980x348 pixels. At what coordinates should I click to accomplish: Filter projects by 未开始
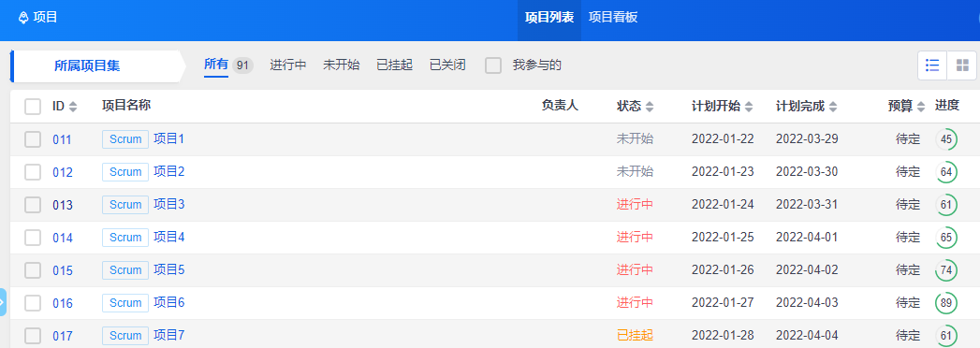coord(342,65)
